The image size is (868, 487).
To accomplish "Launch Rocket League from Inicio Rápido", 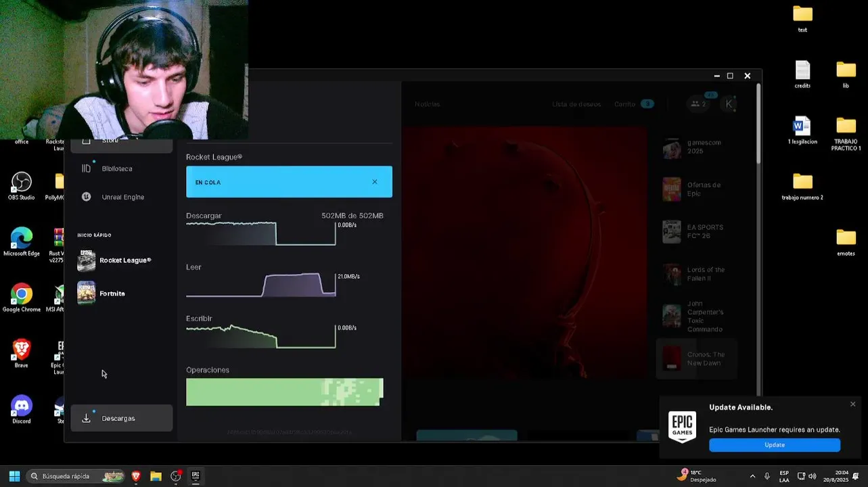I will 122,260.
